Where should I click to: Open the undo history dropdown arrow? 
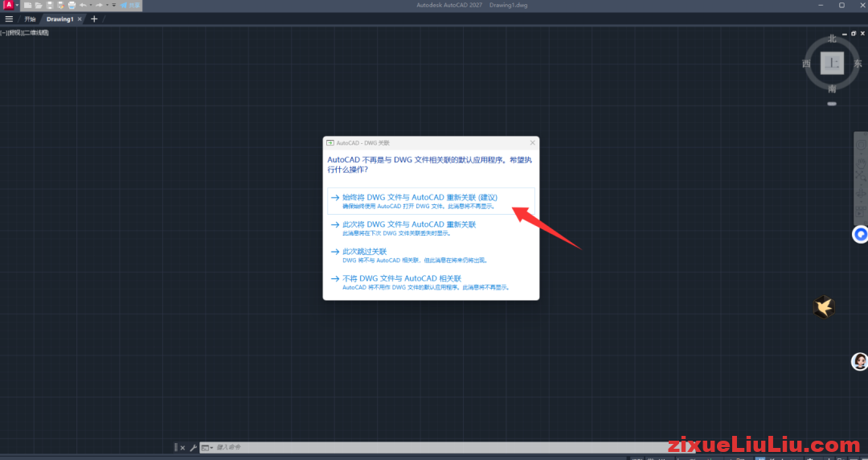(91, 5)
